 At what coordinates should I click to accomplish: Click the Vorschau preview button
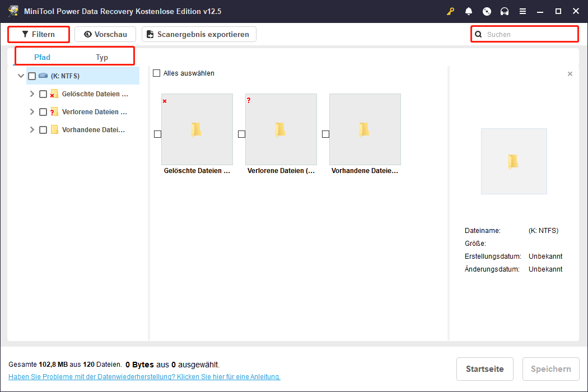105,34
